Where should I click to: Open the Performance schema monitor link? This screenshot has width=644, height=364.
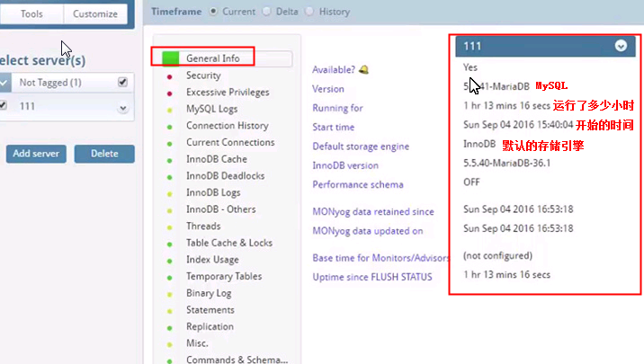click(358, 184)
